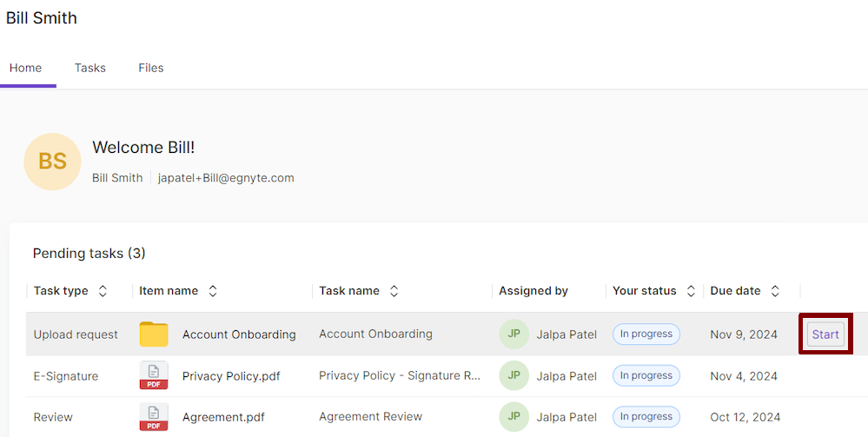The height and width of the screenshot is (437, 868).
Task: Sort by Item name column arrows
Action: (x=213, y=291)
